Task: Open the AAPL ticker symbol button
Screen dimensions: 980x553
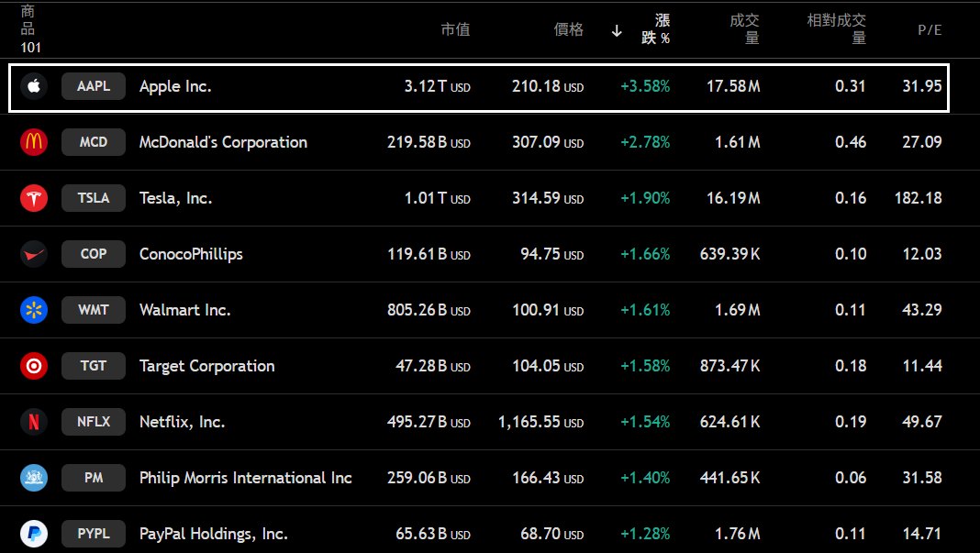Action: (94, 86)
